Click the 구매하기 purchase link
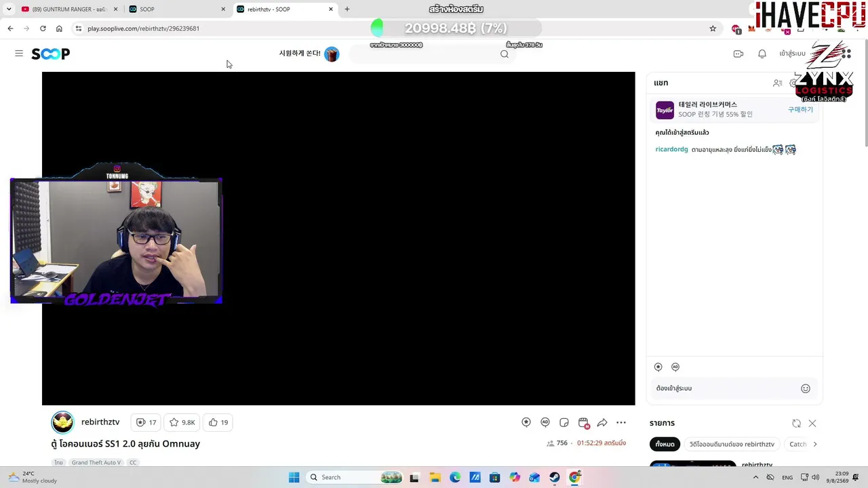This screenshot has width=868, height=488. click(800, 110)
